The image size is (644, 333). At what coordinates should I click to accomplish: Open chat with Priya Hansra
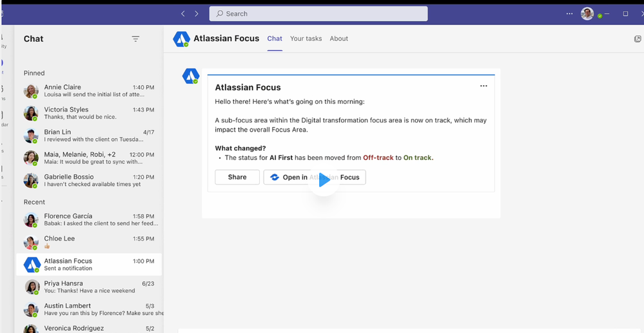tap(89, 287)
